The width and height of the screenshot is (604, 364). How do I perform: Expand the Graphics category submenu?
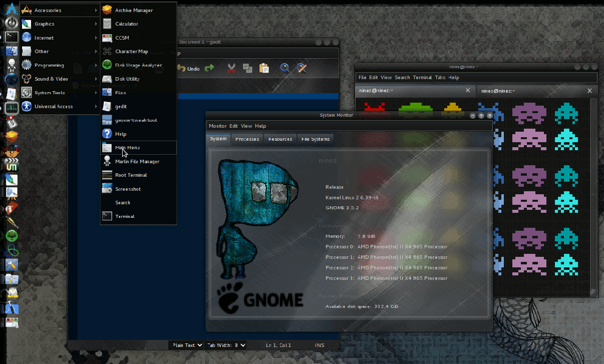pos(60,24)
